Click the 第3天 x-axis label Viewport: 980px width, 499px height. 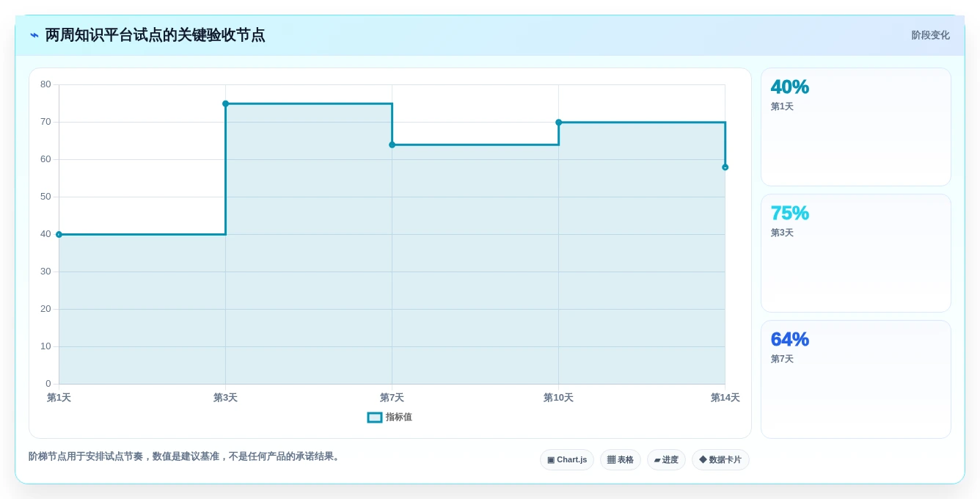[x=225, y=398]
